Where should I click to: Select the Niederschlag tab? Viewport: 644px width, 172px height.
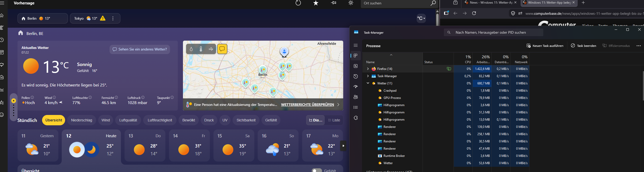coord(81,120)
